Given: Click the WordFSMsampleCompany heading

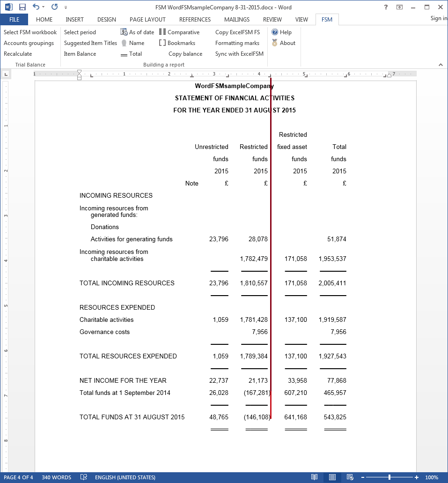Looking at the screenshot, I should [235, 86].
